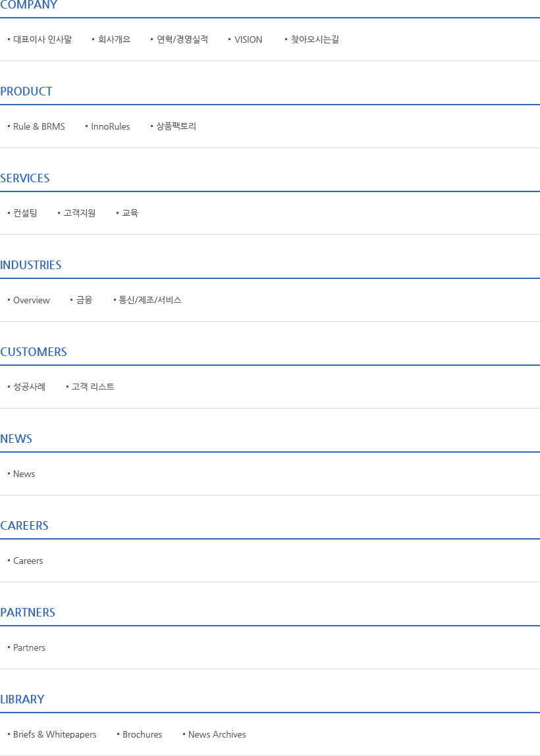Open the News Archives link
540x756 pixels.
(217, 734)
